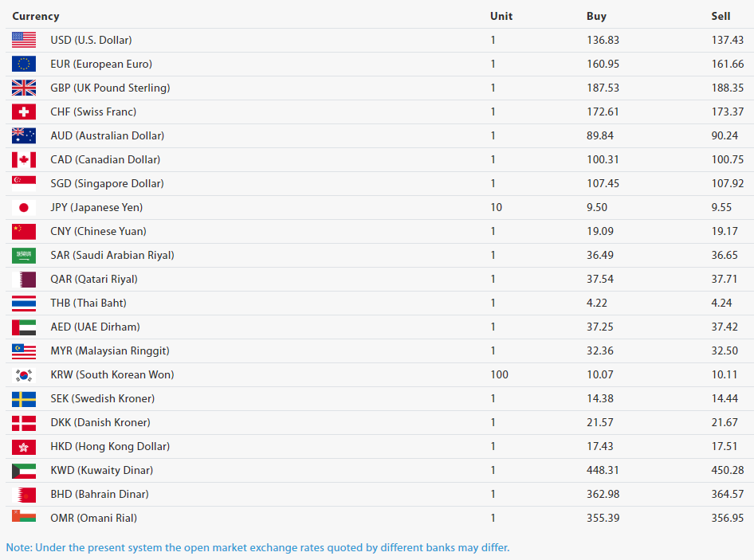Click the Japanese flag icon
This screenshot has height=560, width=754.
tap(24, 208)
